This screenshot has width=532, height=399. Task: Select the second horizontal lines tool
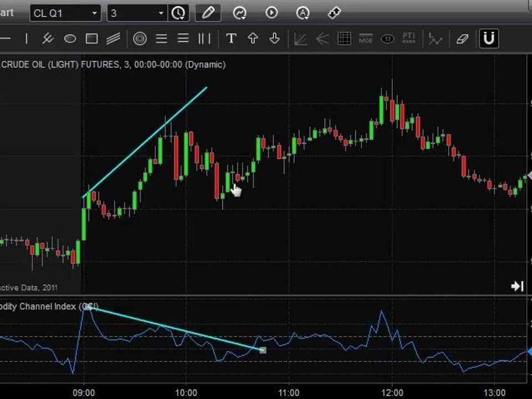click(183, 38)
